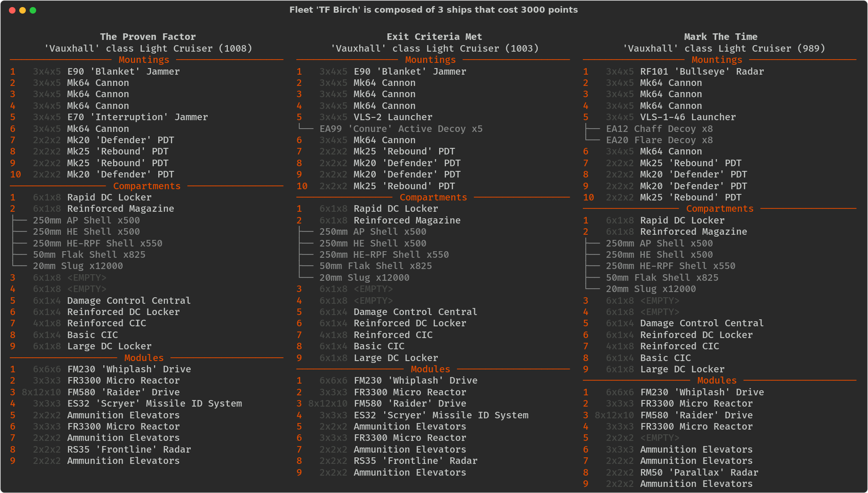Click the EA20 Flare Decoy x8 line

tap(659, 140)
